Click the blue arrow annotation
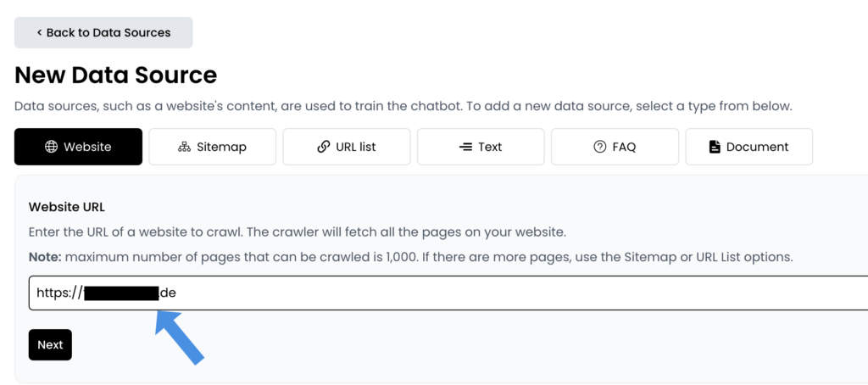The height and width of the screenshot is (385, 868). point(178,337)
